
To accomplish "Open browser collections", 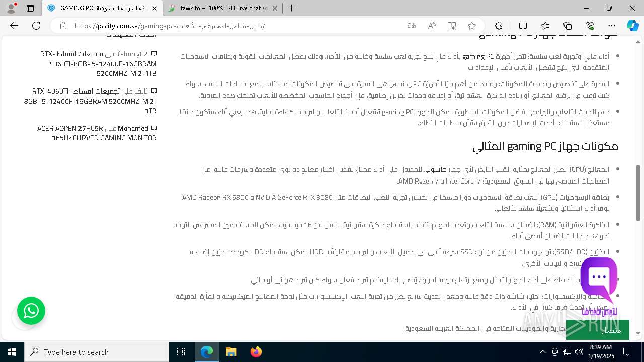I will 568,26.
